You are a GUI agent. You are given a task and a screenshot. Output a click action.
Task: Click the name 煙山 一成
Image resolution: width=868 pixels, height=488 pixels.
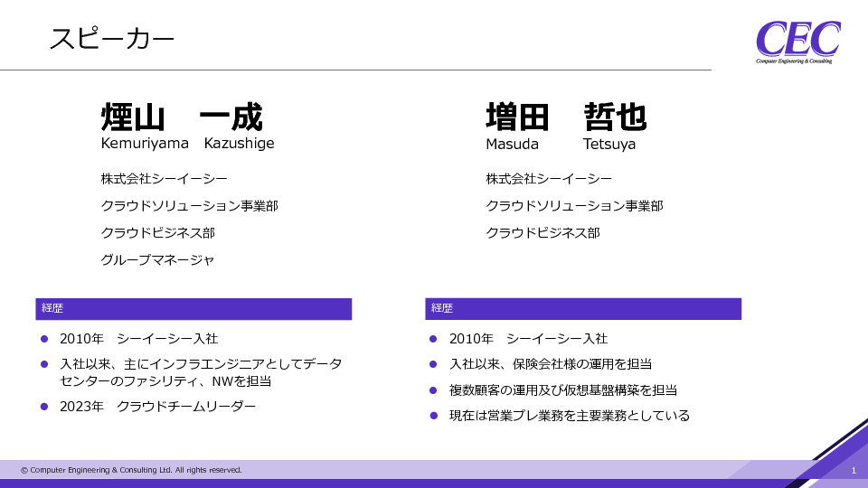coord(182,117)
